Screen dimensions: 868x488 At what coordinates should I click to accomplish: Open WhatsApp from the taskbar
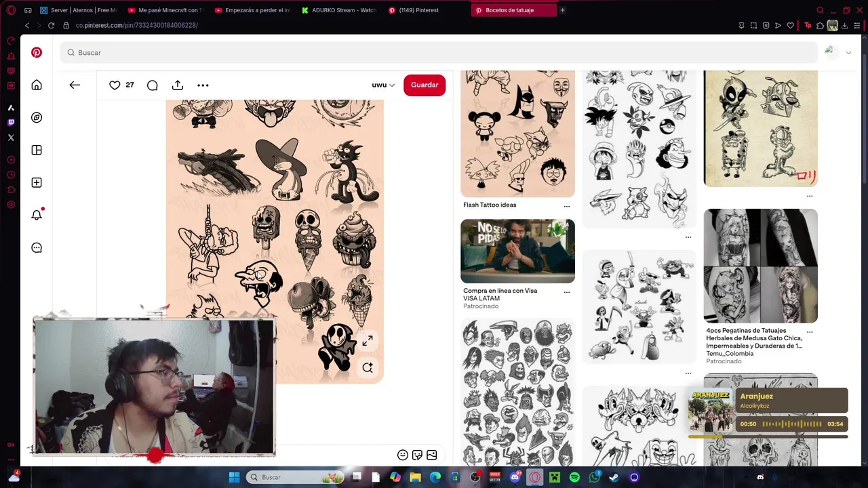594,477
